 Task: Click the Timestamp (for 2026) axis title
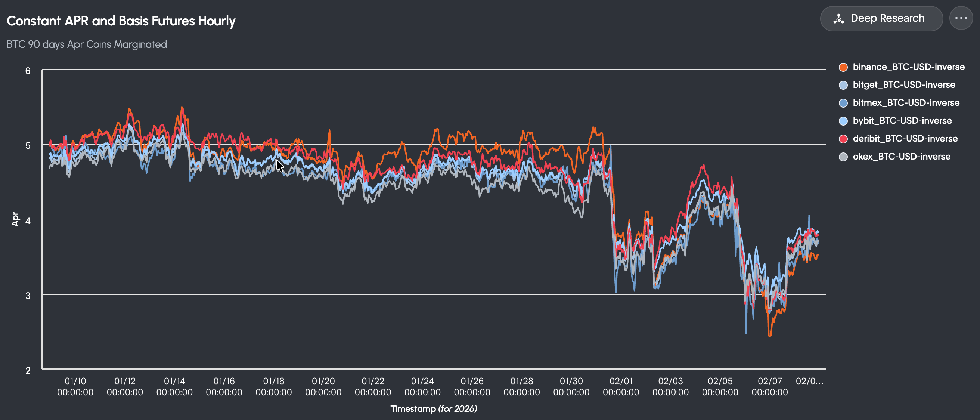tap(433, 408)
